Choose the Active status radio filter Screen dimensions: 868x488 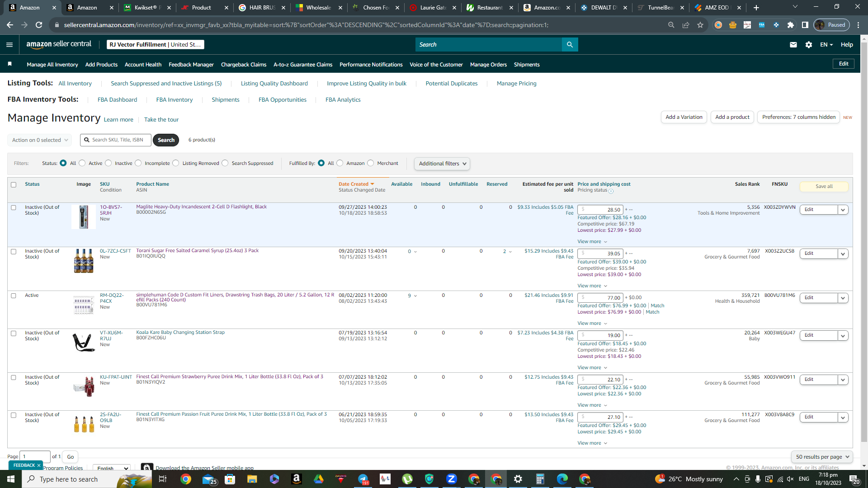82,163
